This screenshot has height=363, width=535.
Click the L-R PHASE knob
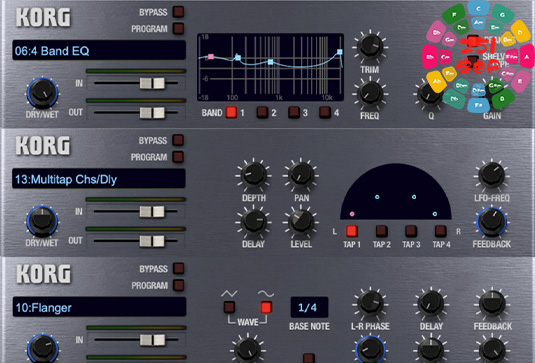click(x=370, y=303)
